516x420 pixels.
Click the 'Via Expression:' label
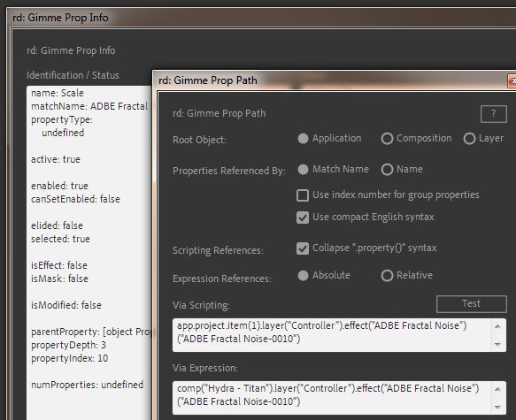[x=205, y=368]
